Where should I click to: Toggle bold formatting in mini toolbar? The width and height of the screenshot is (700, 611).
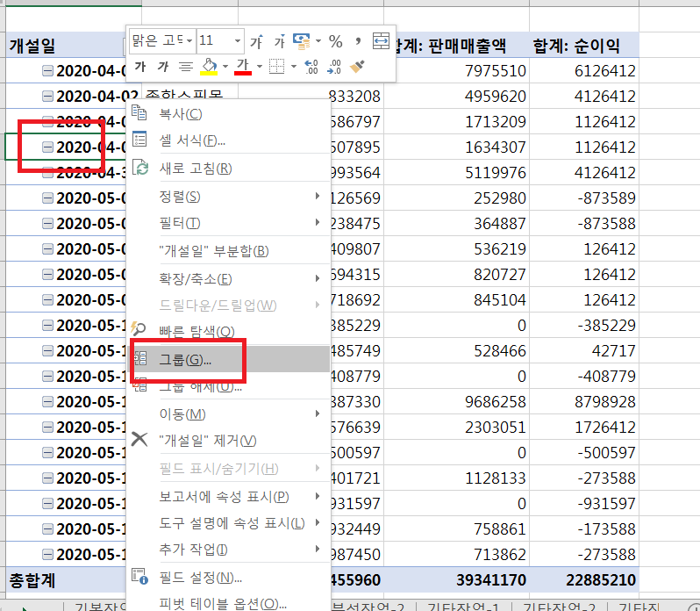tap(139, 66)
